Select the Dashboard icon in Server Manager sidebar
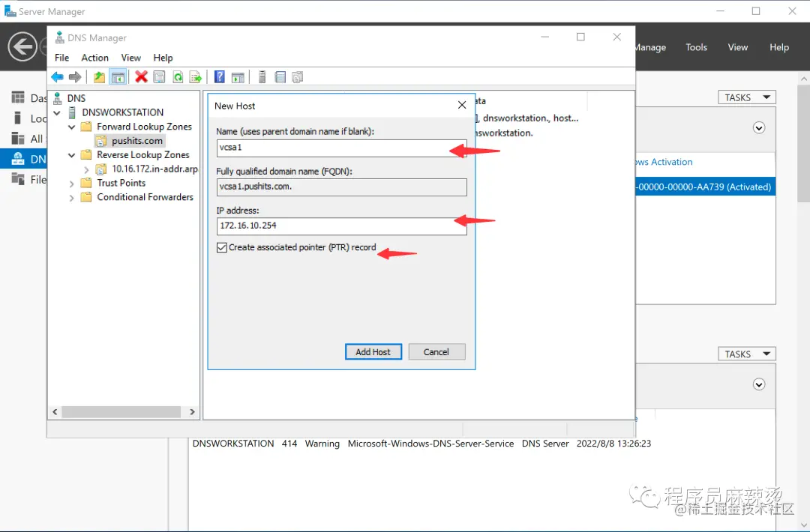 coord(18,97)
